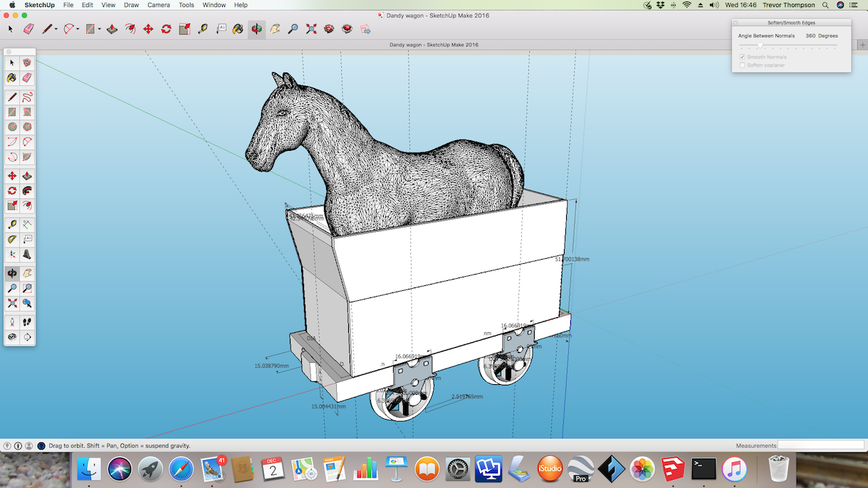Open Safari from the Dock
The height and width of the screenshot is (488, 868).
click(x=181, y=469)
